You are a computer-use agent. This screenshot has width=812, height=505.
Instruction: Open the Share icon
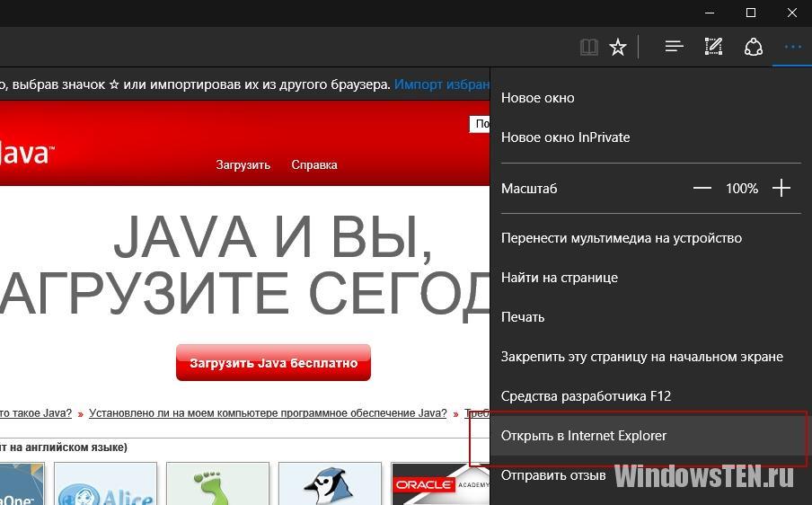(x=753, y=47)
